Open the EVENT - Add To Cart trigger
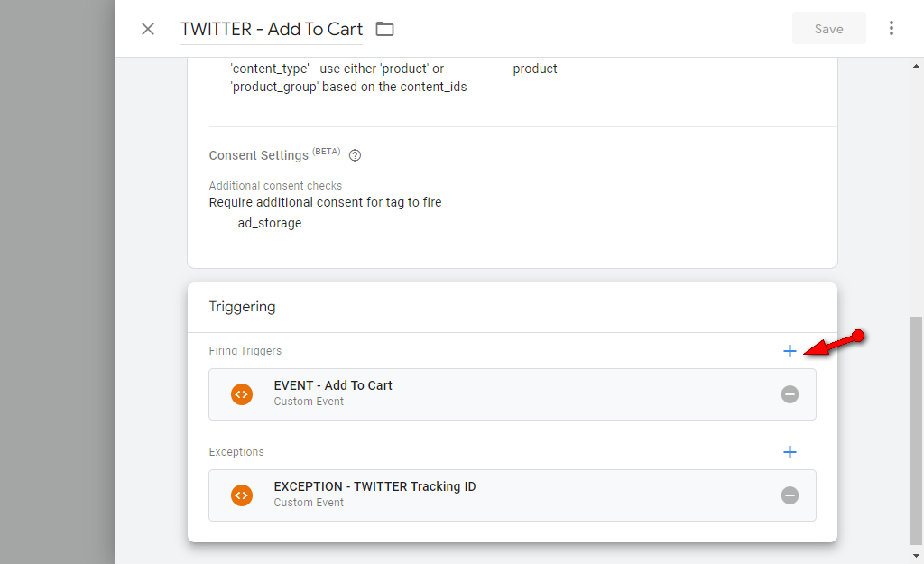This screenshot has height=564, width=924. 333,385
